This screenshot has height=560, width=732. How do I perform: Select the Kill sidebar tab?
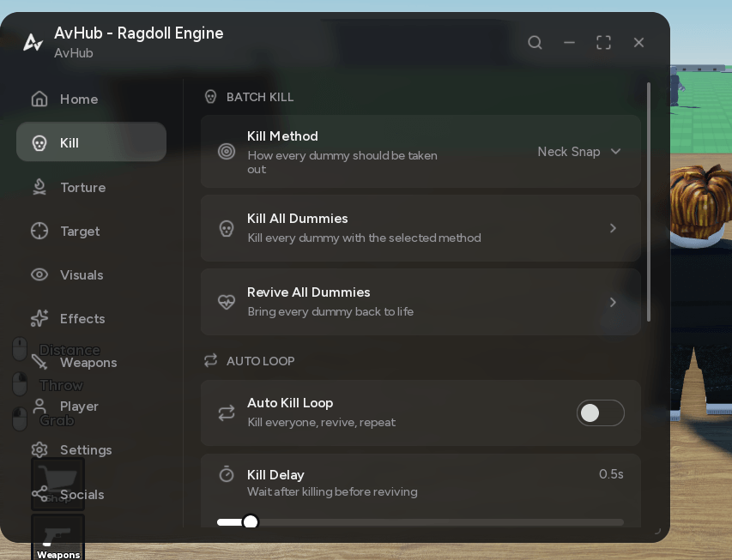coord(91,142)
